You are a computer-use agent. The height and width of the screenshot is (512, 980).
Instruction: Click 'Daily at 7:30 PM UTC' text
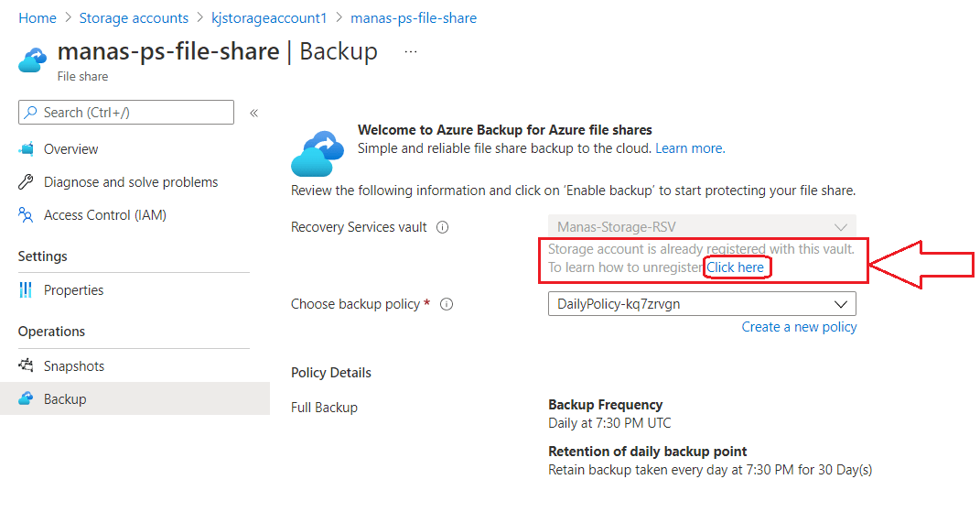click(609, 423)
